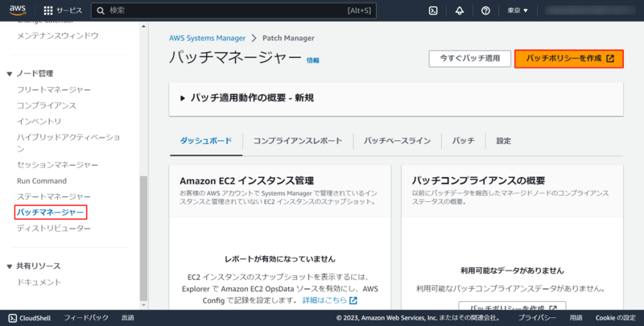Click the sidebar scrollbar thumb
This screenshot has width=644, height=326.
point(143,238)
